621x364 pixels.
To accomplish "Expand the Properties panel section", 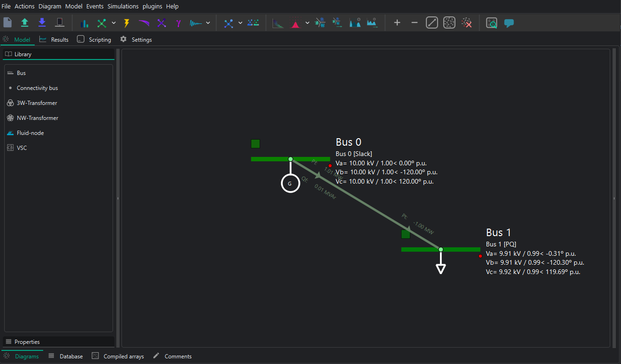I will 59,342.
